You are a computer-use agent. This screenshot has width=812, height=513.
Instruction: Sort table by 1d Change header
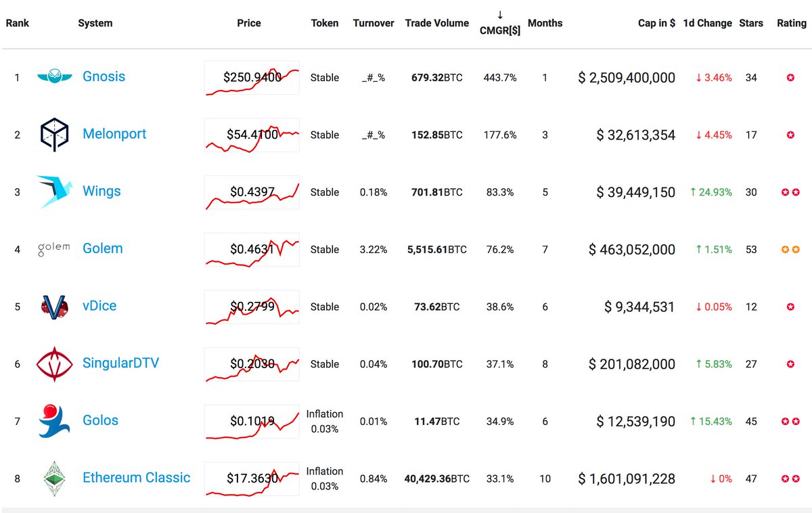coord(708,23)
